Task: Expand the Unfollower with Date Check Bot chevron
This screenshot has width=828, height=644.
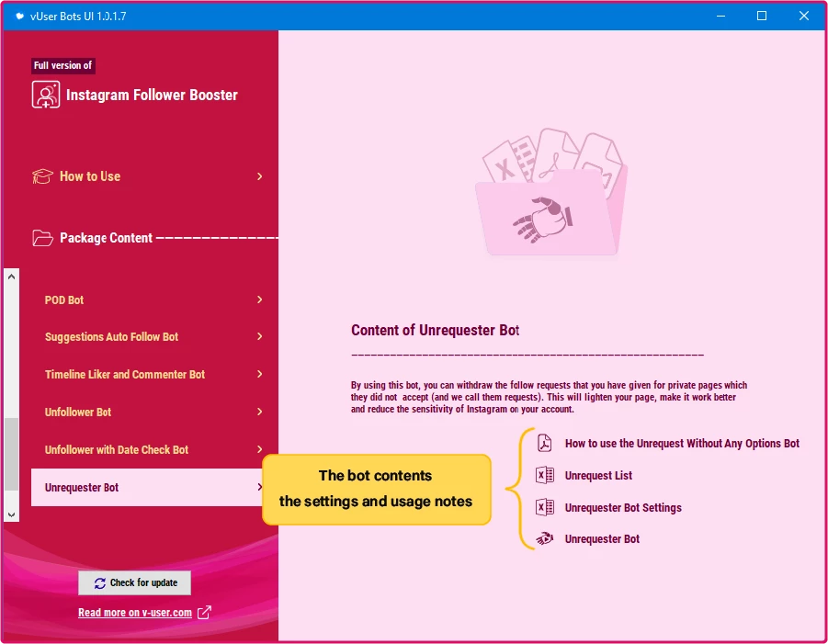Action: tap(259, 450)
